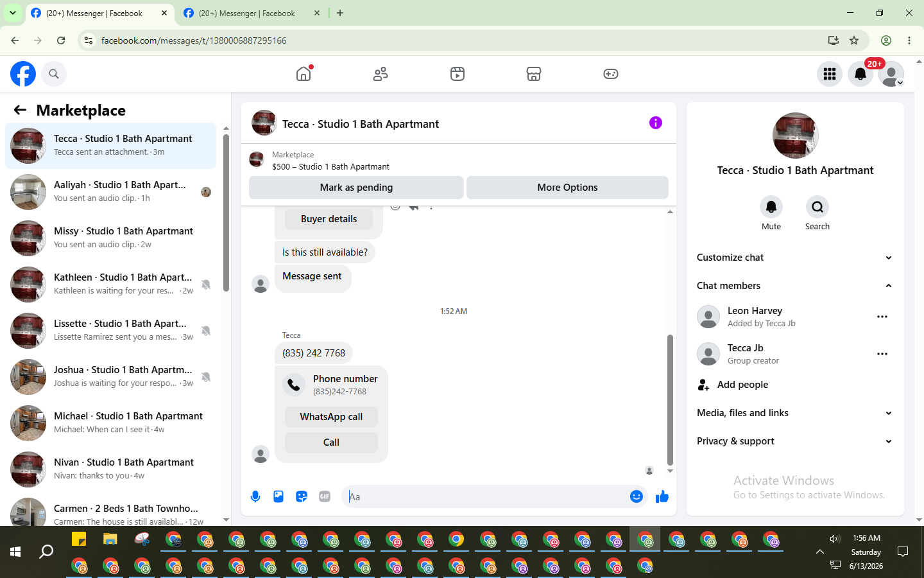Click the Add people icon

[x=704, y=385]
